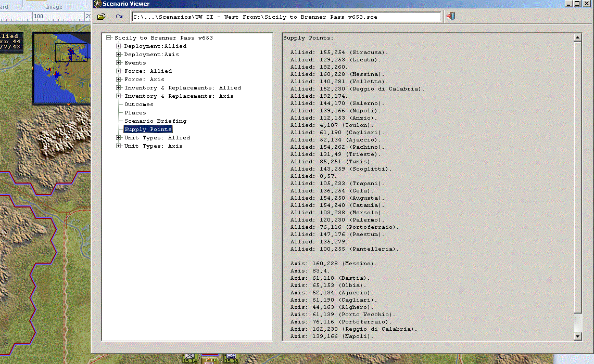Click 'Allied: 100,255 (Pantelleria).' line
This screenshot has width=594, height=364.
click(344, 249)
